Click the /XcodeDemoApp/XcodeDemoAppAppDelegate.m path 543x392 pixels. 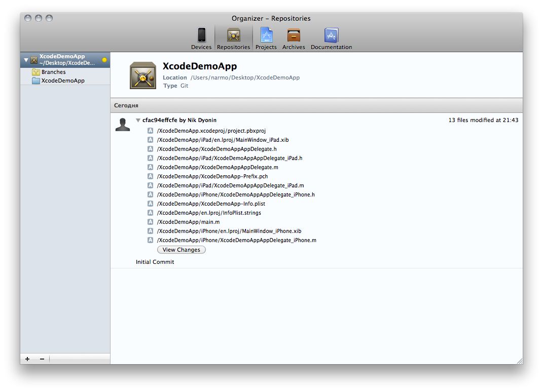(218, 167)
